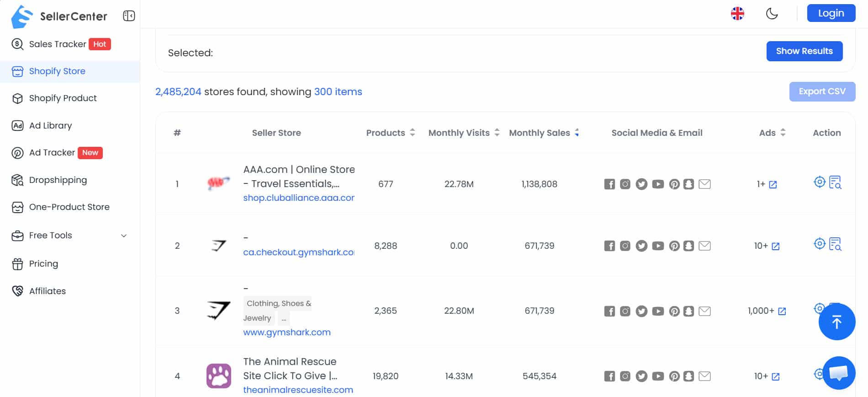Open Twitter icon for AAA.com row

(641, 184)
